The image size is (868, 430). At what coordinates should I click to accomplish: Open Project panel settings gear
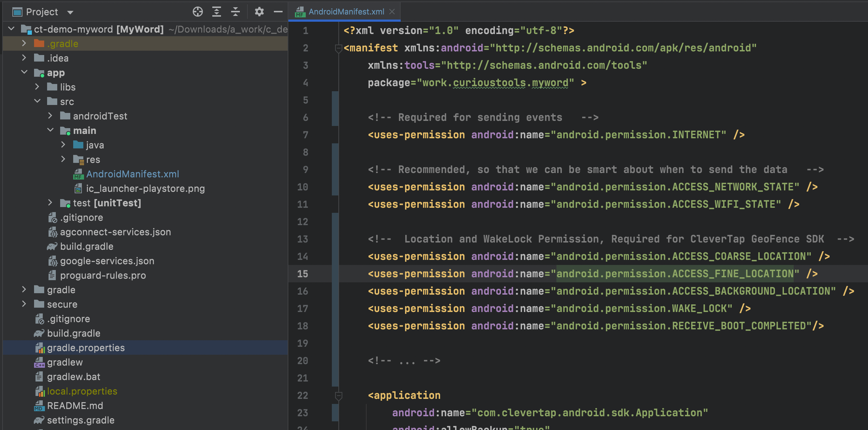click(x=259, y=12)
